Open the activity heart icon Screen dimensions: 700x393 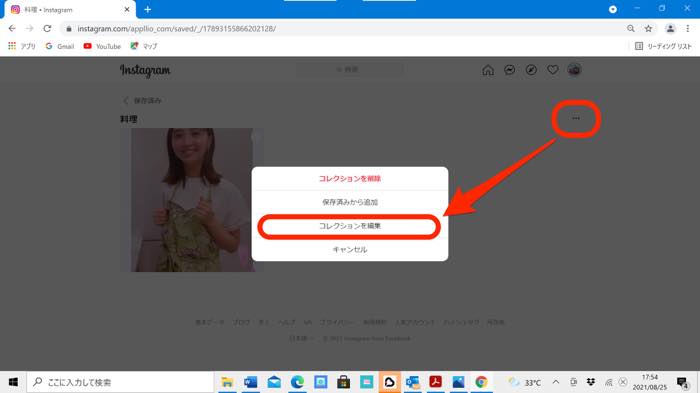(553, 70)
